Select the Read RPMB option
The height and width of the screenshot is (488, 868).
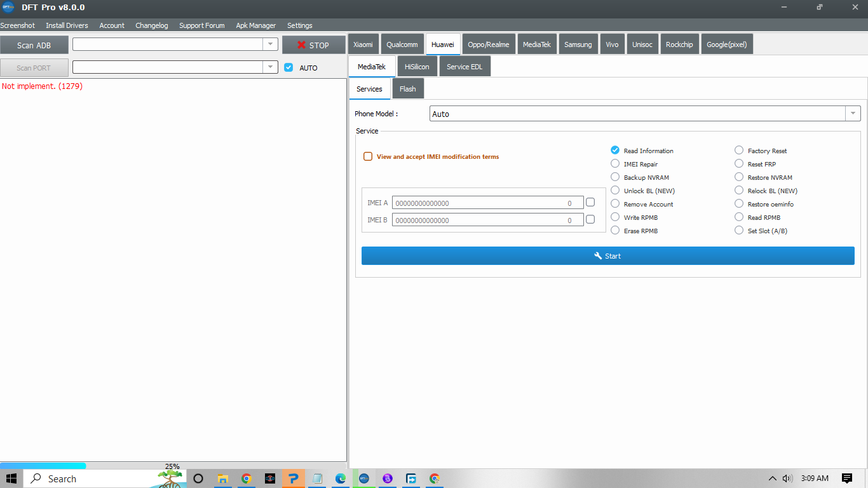pos(739,217)
